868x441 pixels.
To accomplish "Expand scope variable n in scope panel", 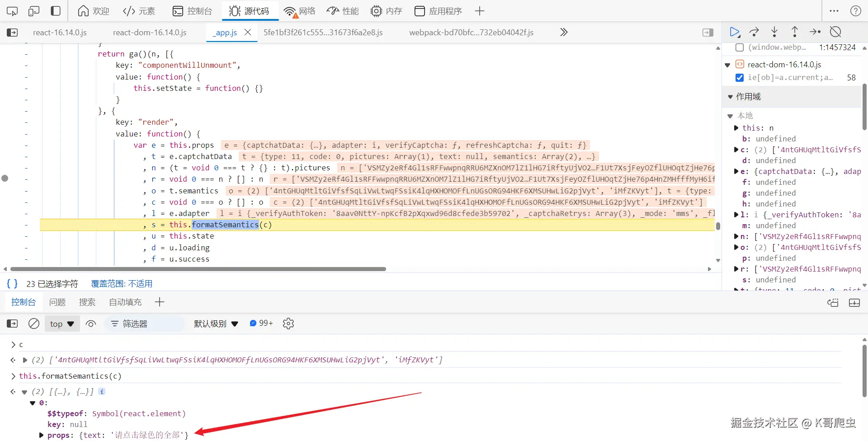I will pos(736,236).
